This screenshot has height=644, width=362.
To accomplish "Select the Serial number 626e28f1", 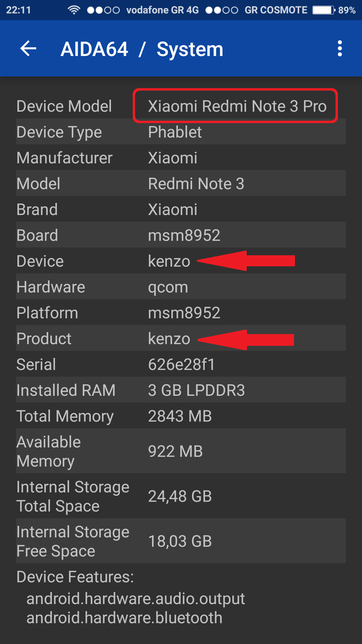I will pos(181,365).
